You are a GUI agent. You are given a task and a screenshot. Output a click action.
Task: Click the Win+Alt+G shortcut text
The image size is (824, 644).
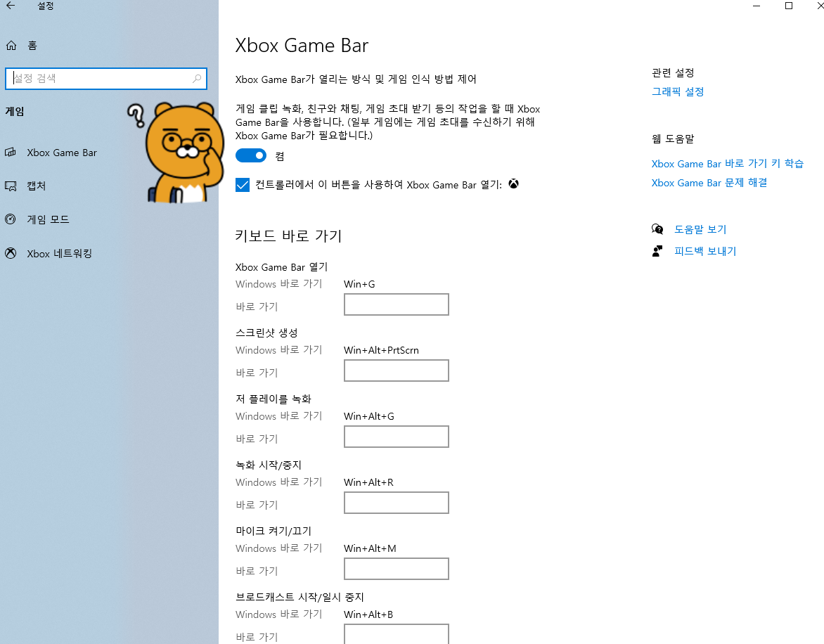(369, 416)
